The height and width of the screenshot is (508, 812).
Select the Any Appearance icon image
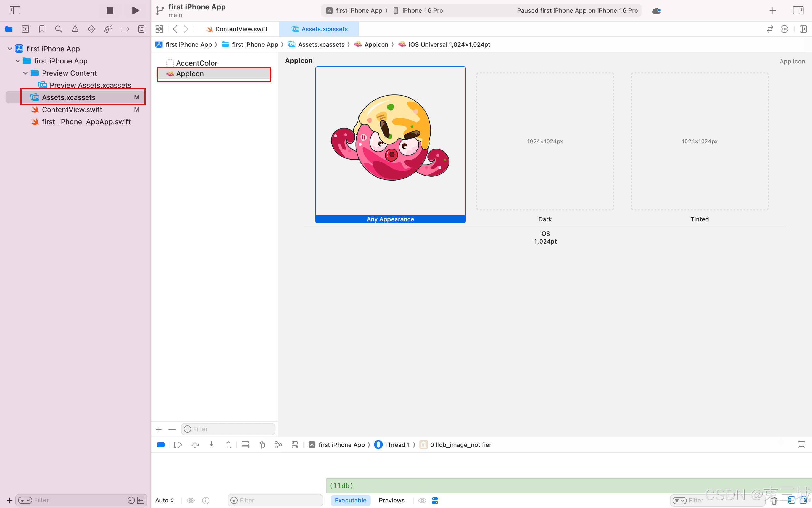click(x=390, y=145)
